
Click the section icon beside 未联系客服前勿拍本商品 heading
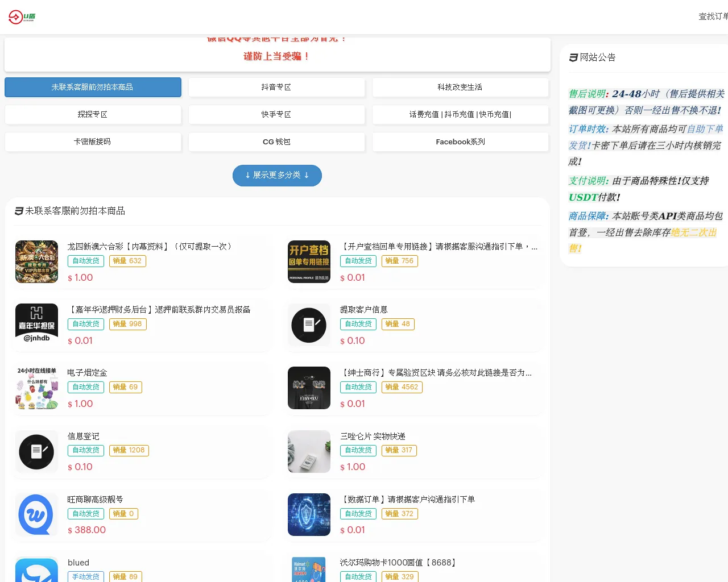click(x=19, y=211)
